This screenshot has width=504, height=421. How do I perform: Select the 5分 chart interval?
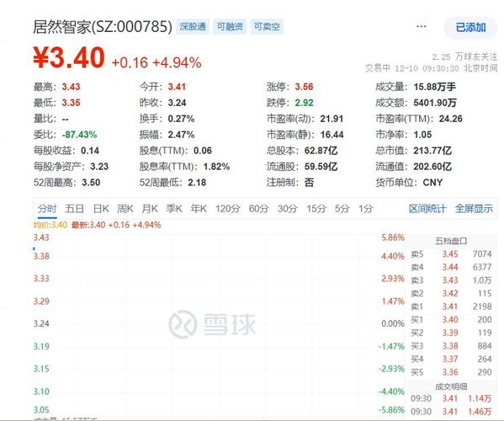click(x=342, y=209)
